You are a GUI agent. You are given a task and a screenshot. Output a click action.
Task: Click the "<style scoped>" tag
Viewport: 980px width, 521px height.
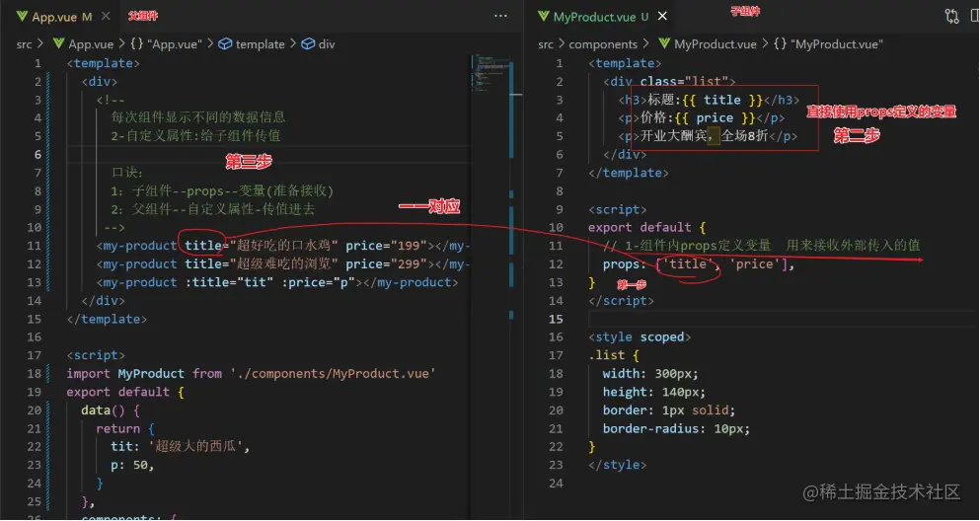tap(640, 336)
